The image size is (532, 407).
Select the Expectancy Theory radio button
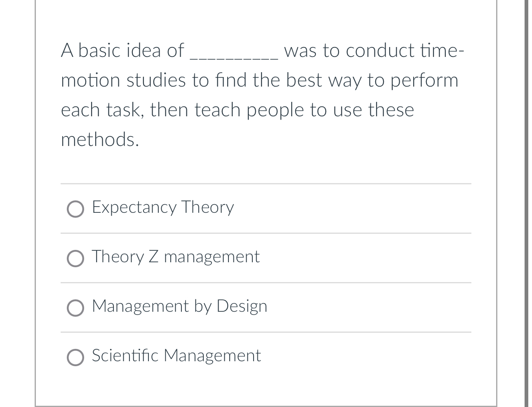pyautogui.click(x=75, y=209)
